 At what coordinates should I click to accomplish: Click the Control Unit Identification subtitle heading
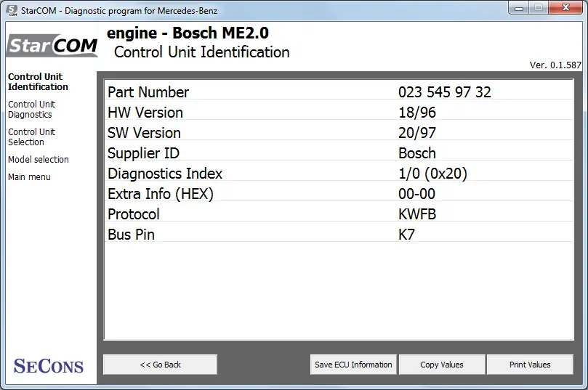pyautogui.click(x=202, y=52)
